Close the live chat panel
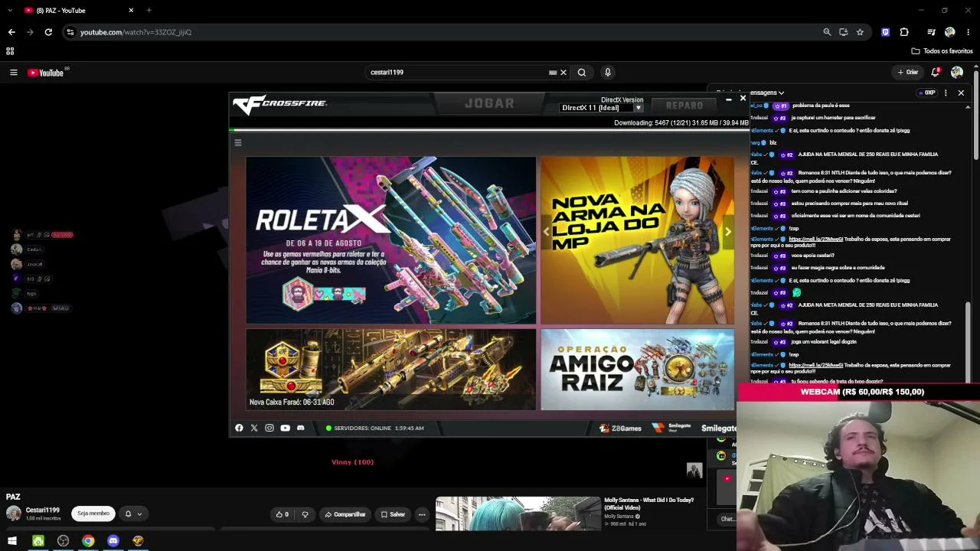The height and width of the screenshot is (551, 980). [961, 93]
